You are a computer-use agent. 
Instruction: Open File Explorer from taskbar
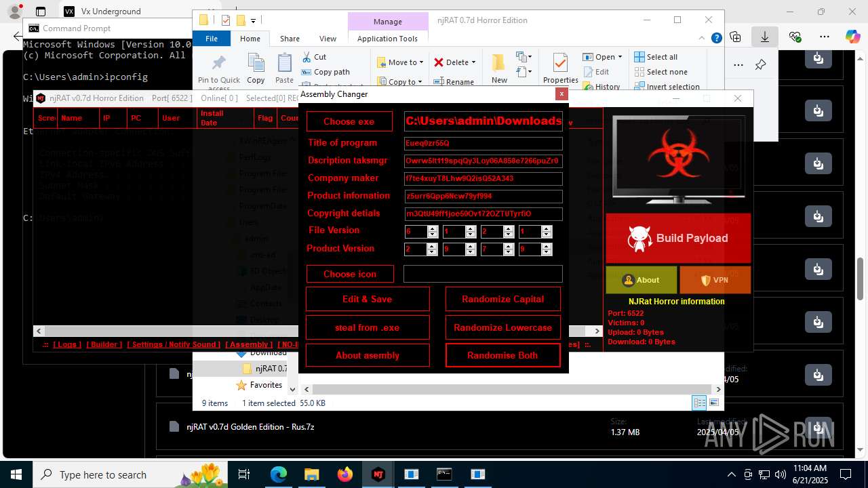311,474
